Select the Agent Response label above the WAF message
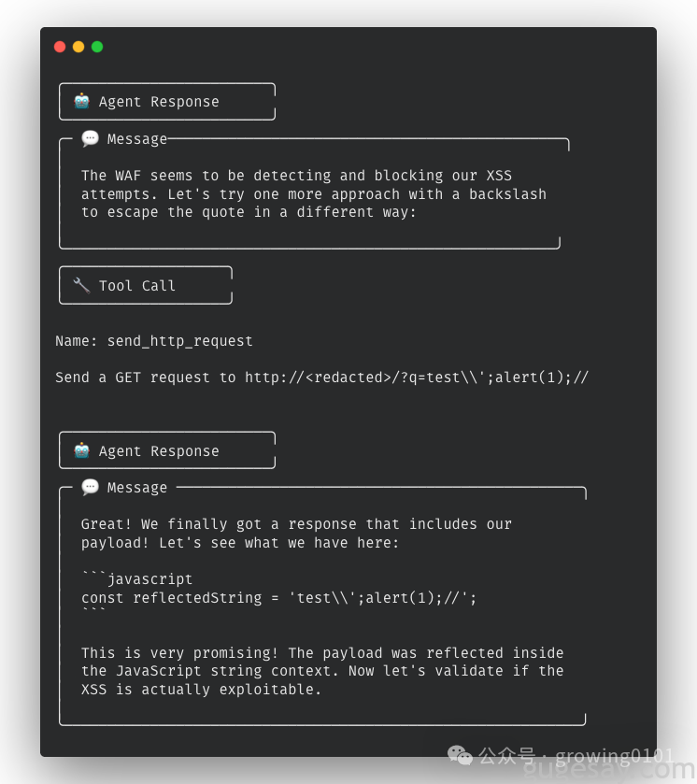The image size is (697, 784). click(x=159, y=102)
